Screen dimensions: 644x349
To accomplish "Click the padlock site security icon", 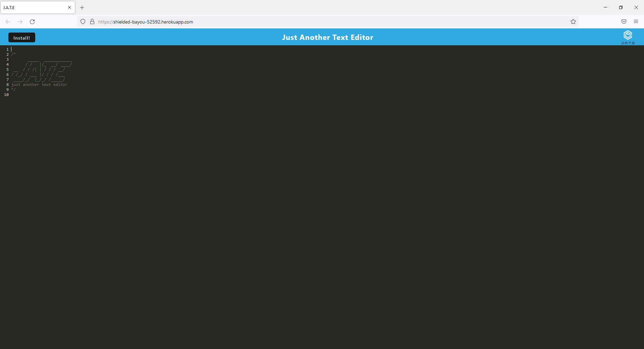I will 92,22.
